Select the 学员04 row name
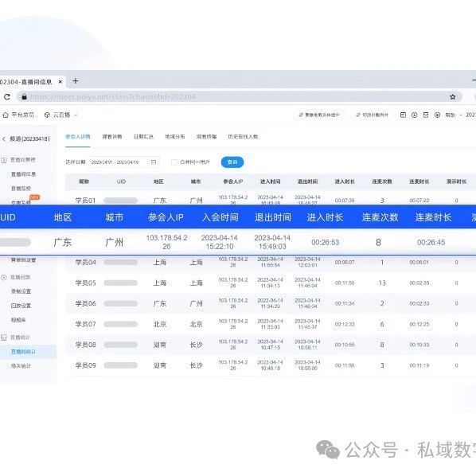Screen dimensions: 476x476 tap(86, 263)
